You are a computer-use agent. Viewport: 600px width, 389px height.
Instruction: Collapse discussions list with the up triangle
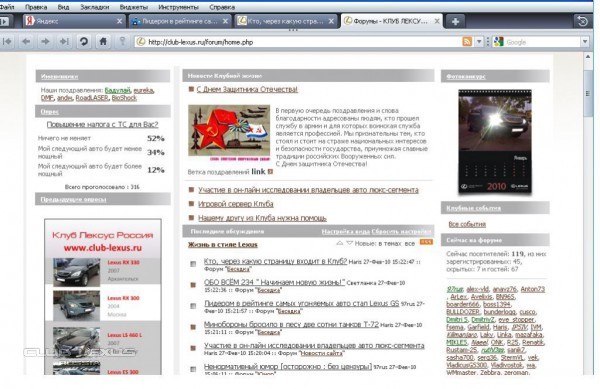tap(339, 243)
